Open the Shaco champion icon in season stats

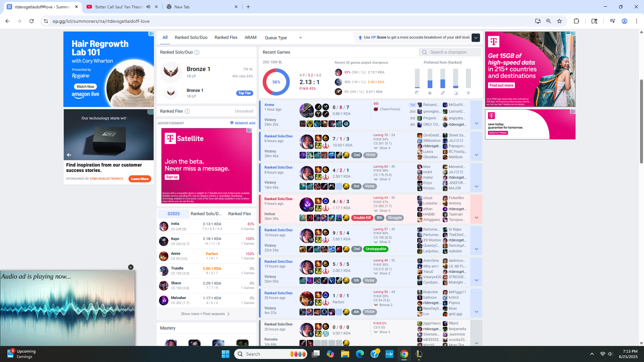pos(164,285)
